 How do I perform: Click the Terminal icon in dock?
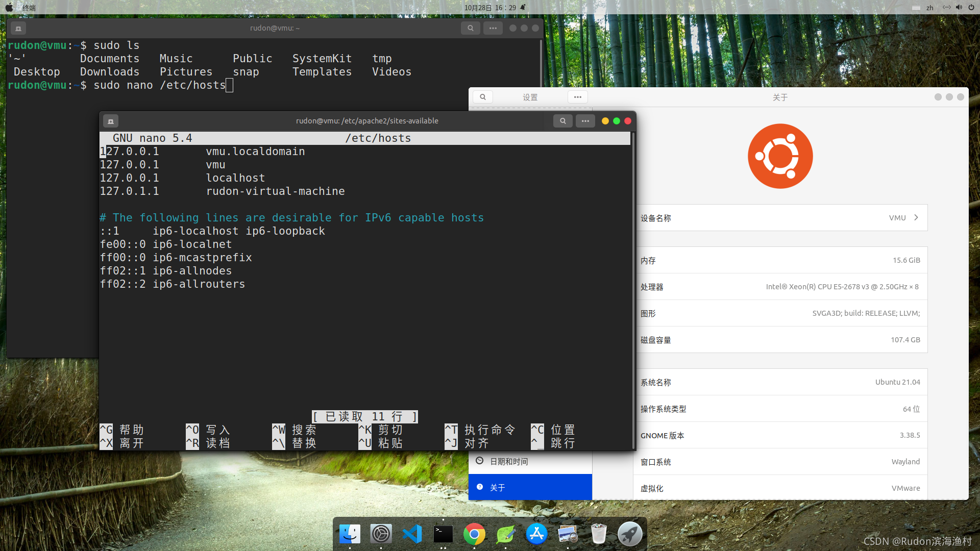pos(443,534)
